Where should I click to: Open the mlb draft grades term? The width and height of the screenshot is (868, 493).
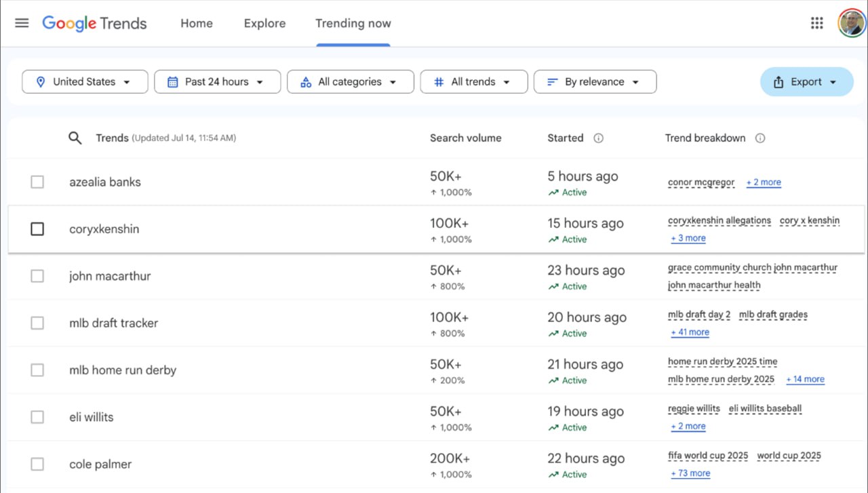pos(773,315)
